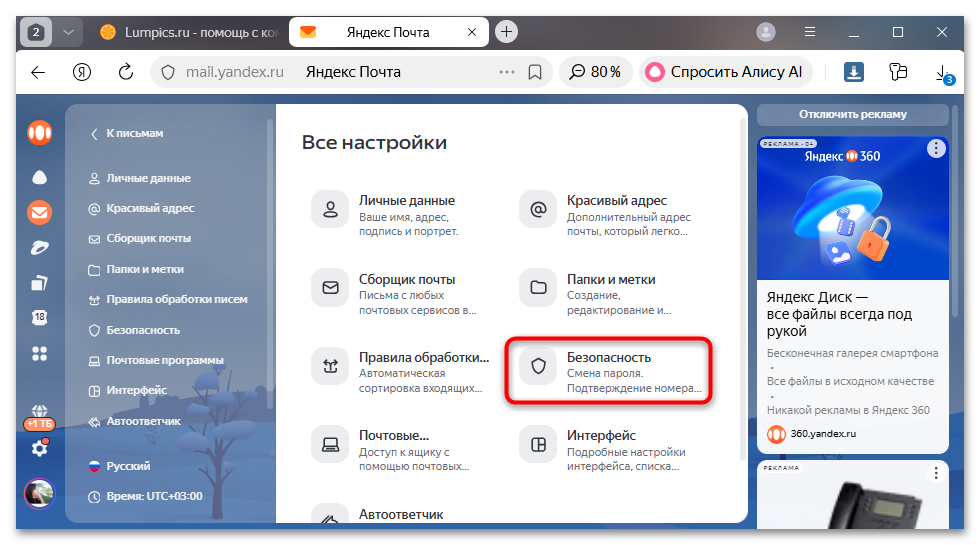Click the site protection shield in address bar
This screenshot has width=980, height=545.
tap(168, 72)
